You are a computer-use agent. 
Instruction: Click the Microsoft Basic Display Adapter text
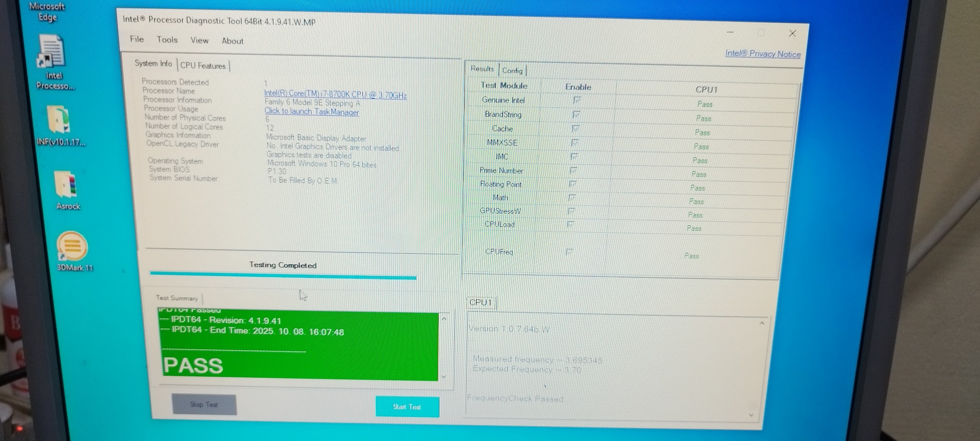pos(316,138)
